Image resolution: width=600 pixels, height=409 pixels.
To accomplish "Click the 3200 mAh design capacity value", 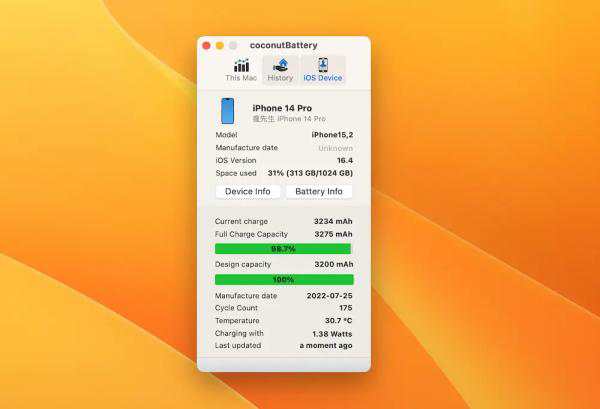I will pyautogui.click(x=334, y=264).
